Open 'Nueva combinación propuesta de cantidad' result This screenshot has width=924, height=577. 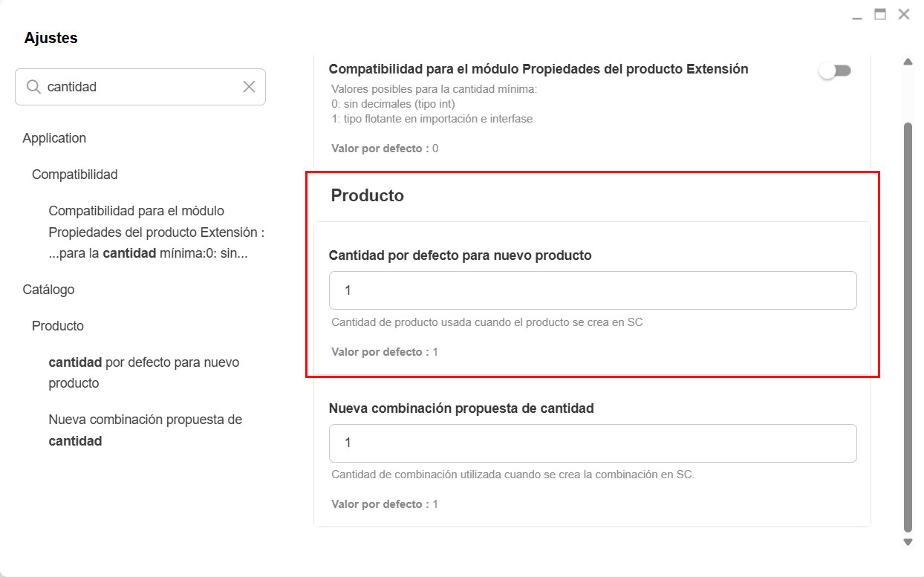point(146,430)
